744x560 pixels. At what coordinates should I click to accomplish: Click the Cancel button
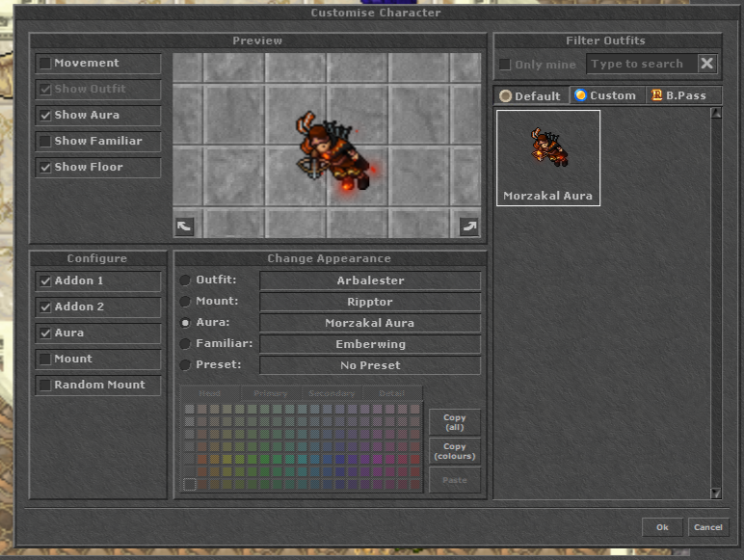click(708, 527)
